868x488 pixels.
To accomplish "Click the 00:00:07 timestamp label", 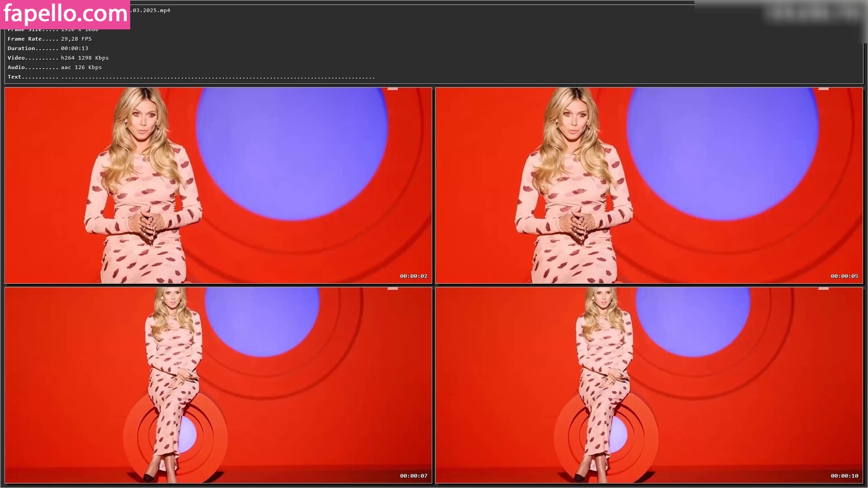I will [413, 476].
